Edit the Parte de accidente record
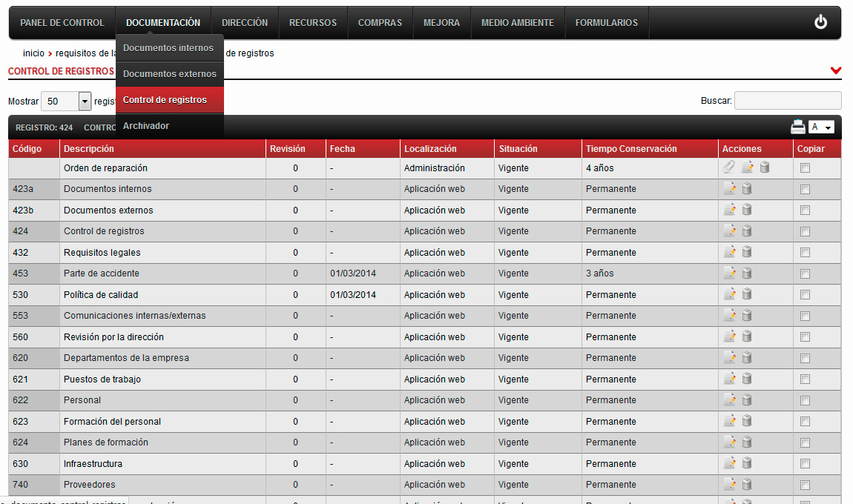The image size is (853, 504). 730,273
